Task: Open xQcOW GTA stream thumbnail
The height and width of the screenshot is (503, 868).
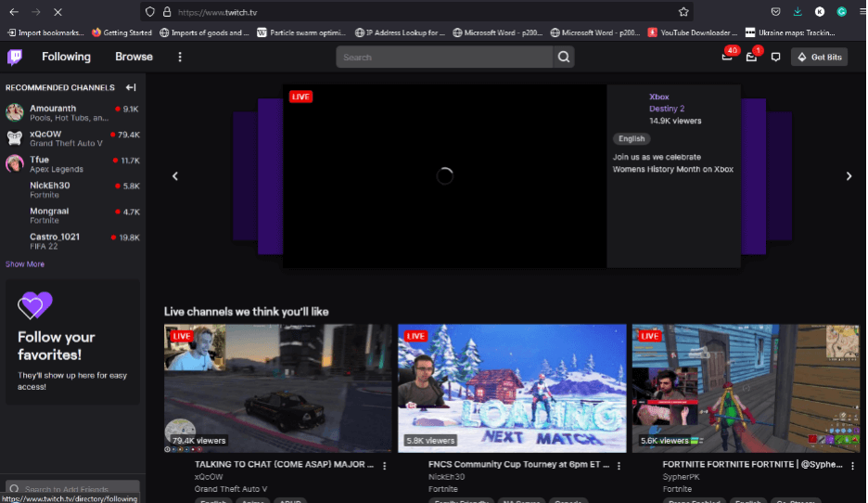Action: pos(277,388)
